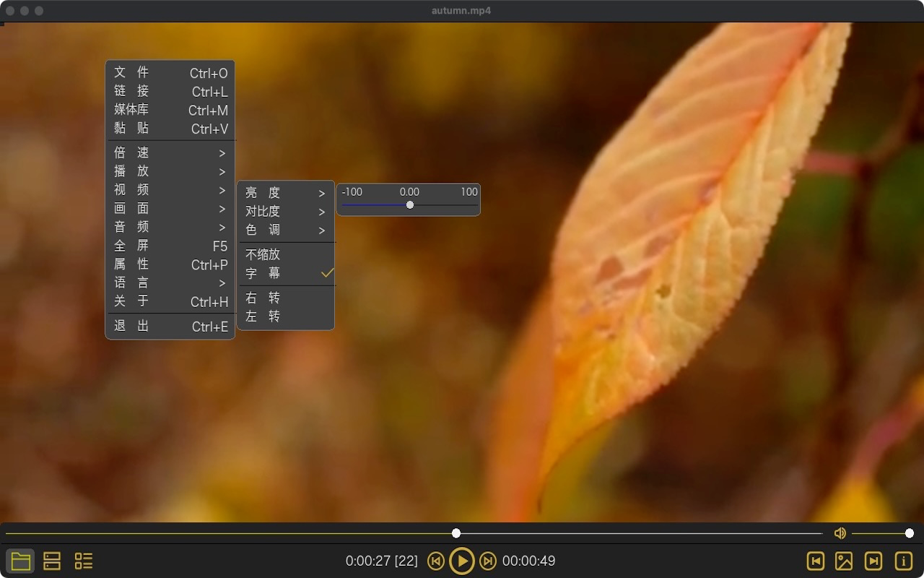This screenshot has width=924, height=578.
Task: Expand the 画面 submenu
Action: pyautogui.click(x=170, y=209)
